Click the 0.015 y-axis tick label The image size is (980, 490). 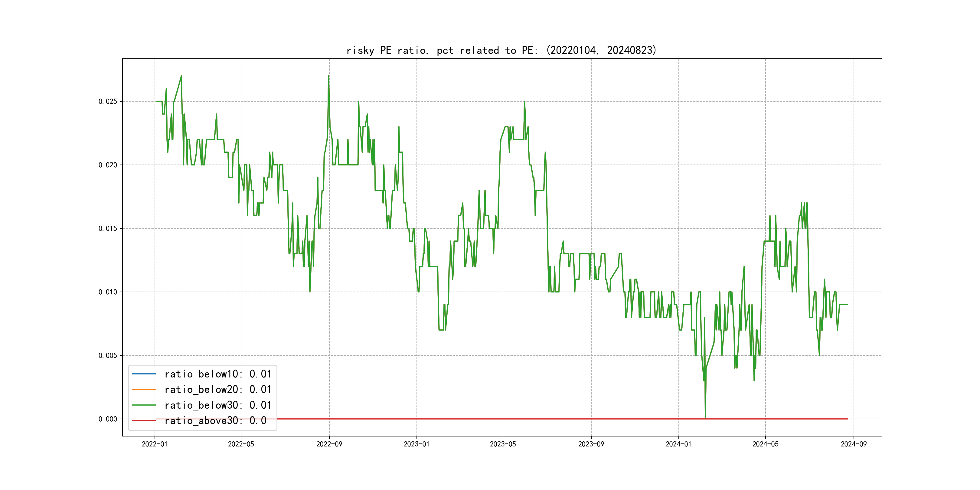pos(108,228)
